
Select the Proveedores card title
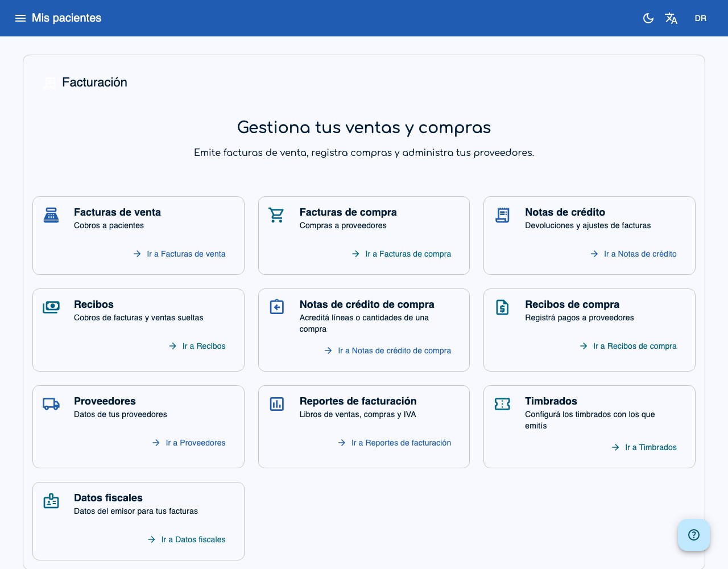click(x=105, y=401)
